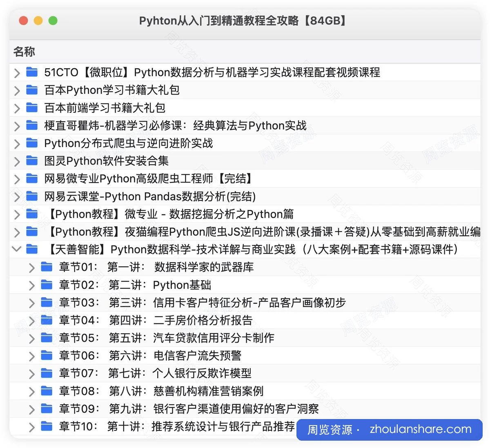Viewport: 490px width, 448px height.
Task: Expand 数据挖掘分析之Python篇 folder
Action: (x=17, y=215)
